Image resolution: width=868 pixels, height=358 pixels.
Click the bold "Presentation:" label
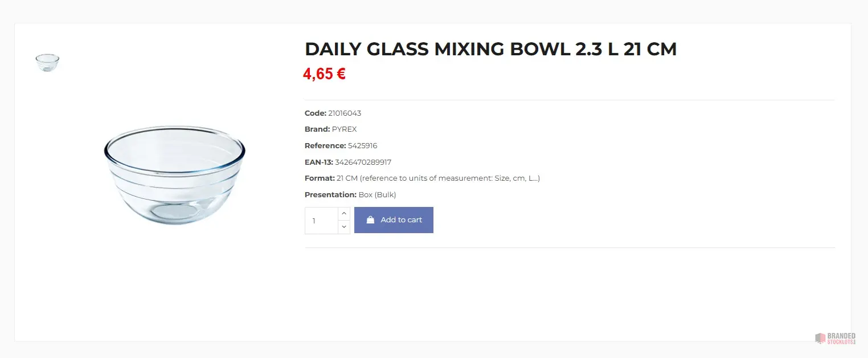(330, 195)
